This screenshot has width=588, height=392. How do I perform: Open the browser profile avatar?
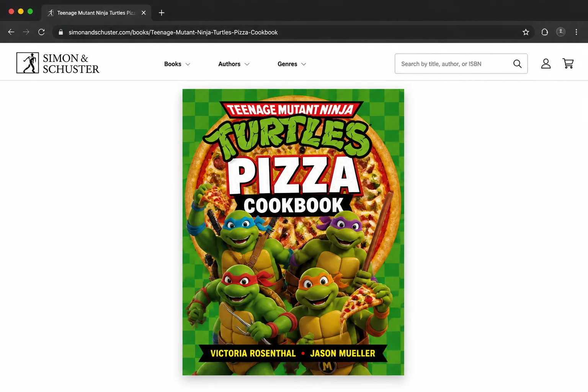[x=560, y=32]
